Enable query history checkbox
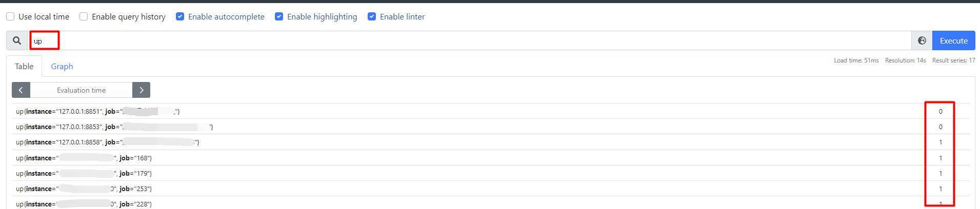Screen dimensions: 980x209 (84, 16)
